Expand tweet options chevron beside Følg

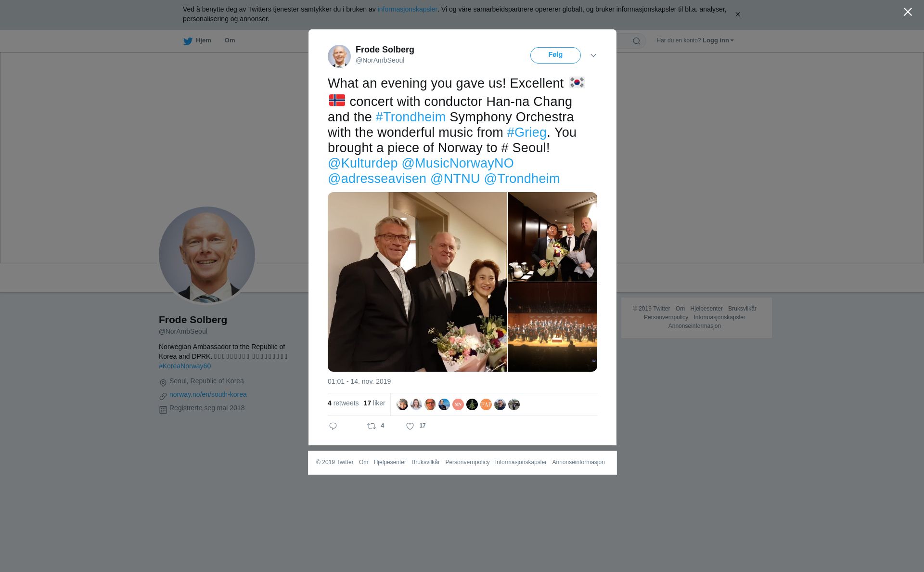[x=593, y=55]
